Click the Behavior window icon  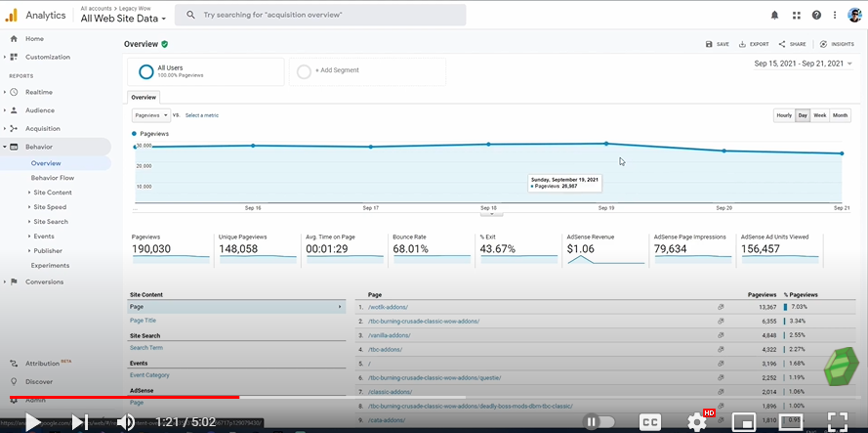pyautogui.click(x=14, y=147)
